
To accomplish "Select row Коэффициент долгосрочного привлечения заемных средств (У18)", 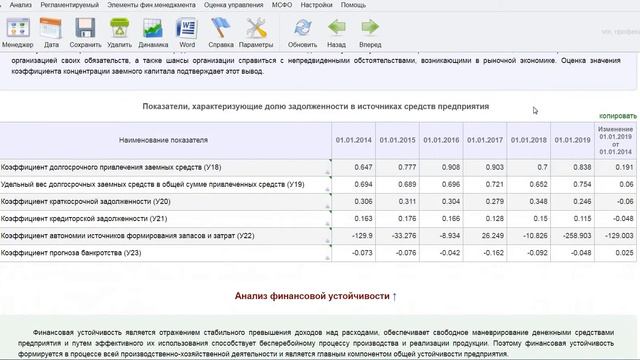I will click(x=318, y=167).
